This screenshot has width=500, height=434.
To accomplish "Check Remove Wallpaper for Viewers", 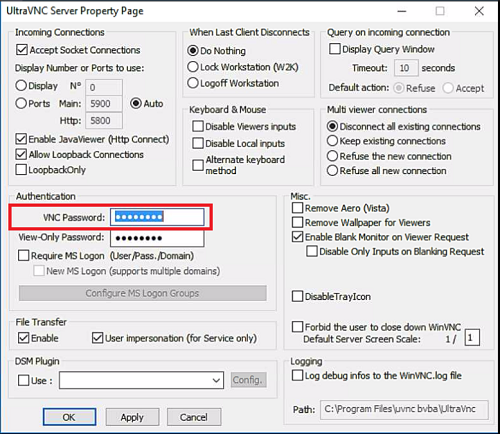I will [x=297, y=222].
